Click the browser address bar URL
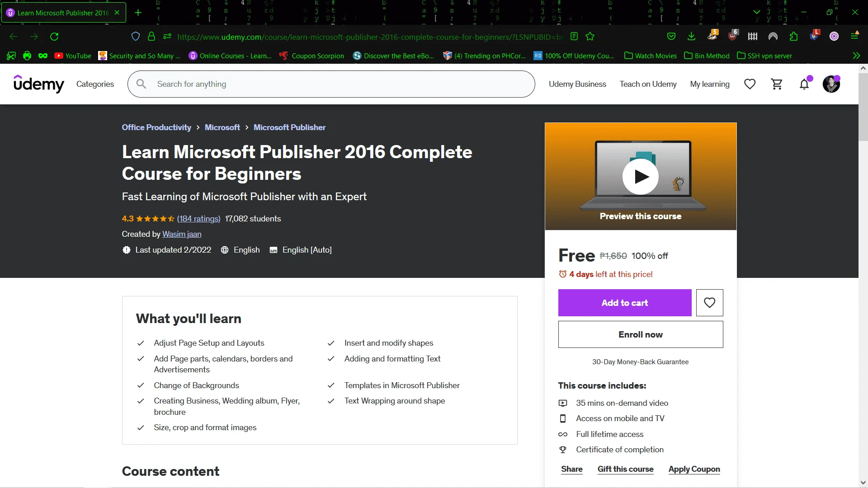This screenshot has height=488, width=868. 370,37
